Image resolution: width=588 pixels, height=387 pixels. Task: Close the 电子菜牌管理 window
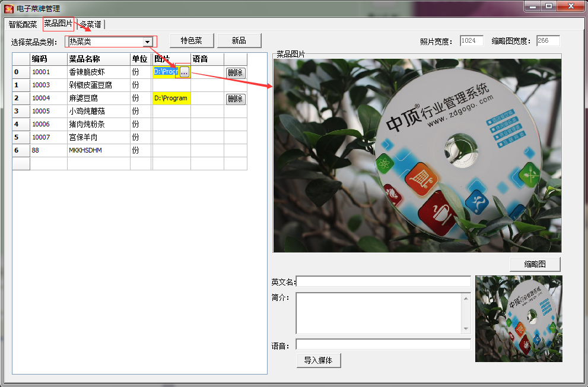[x=571, y=6]
